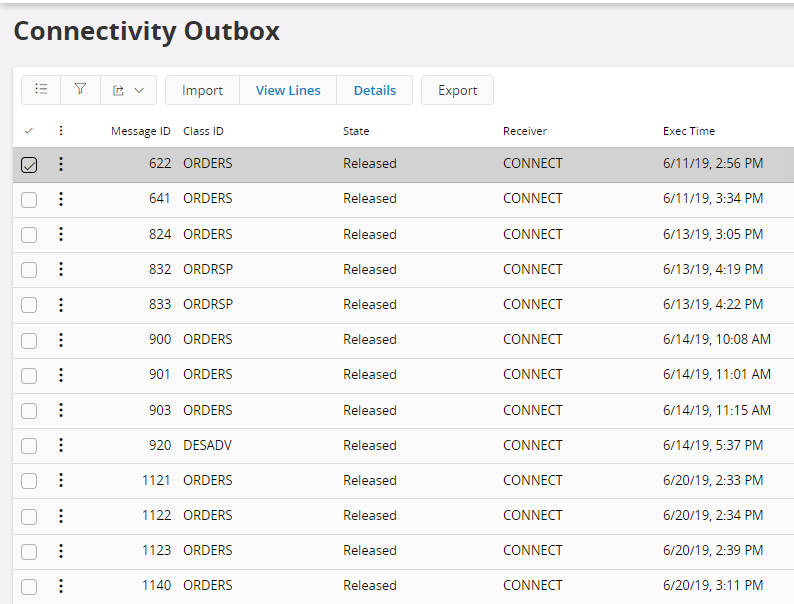Toggle select-all checkmark in table header
This screenshot has width=794, height=604.
(29, 131)
